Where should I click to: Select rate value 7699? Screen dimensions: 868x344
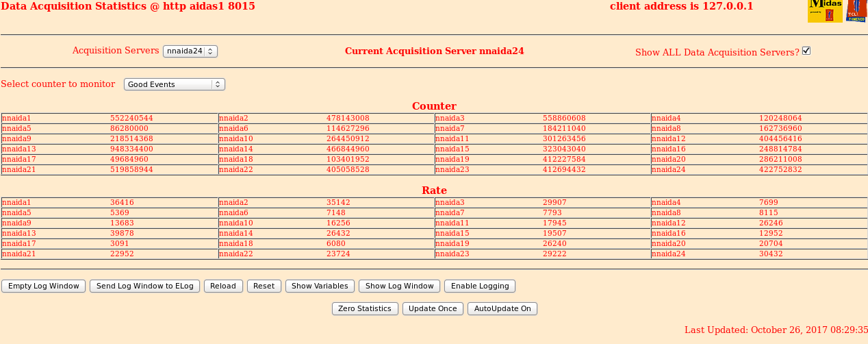pyautogui.click(x=769, y=202)
